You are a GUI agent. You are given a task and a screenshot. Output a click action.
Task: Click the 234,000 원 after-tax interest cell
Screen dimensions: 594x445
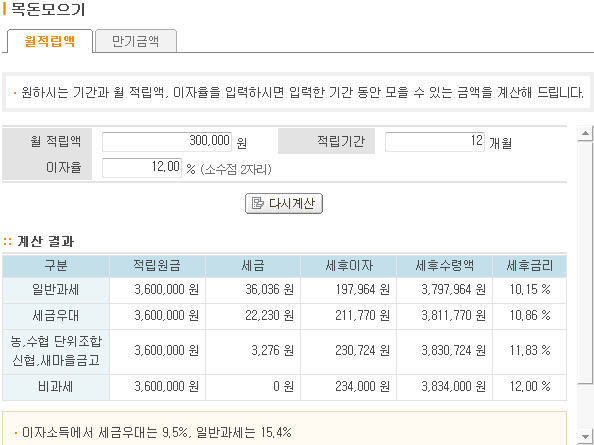(349, 387)
